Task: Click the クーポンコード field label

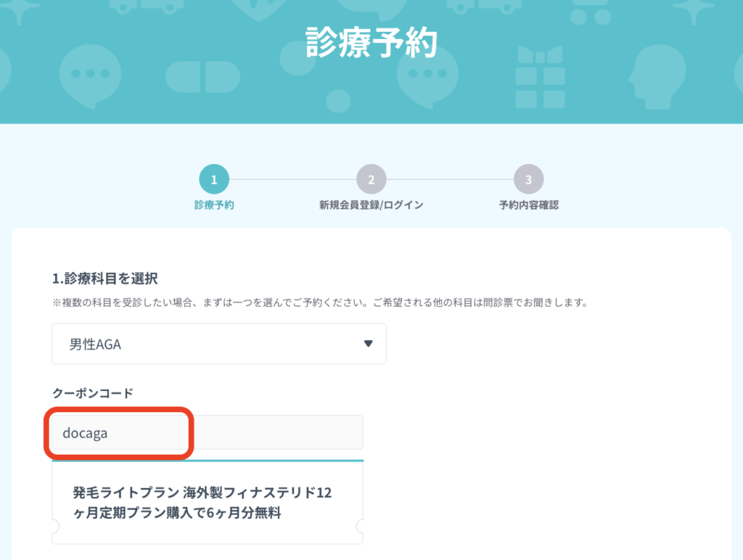Action: pyautogui.click(x=93, y=393)
